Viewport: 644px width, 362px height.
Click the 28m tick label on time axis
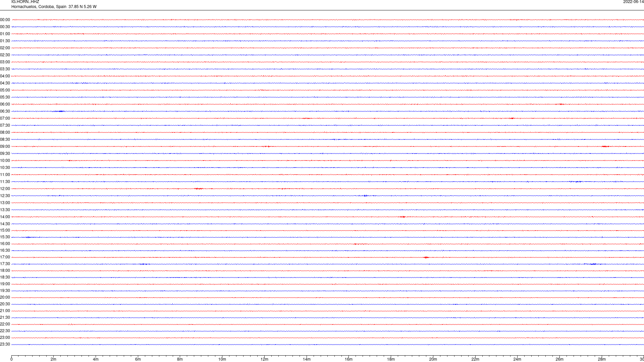click(x=602, y=359)
